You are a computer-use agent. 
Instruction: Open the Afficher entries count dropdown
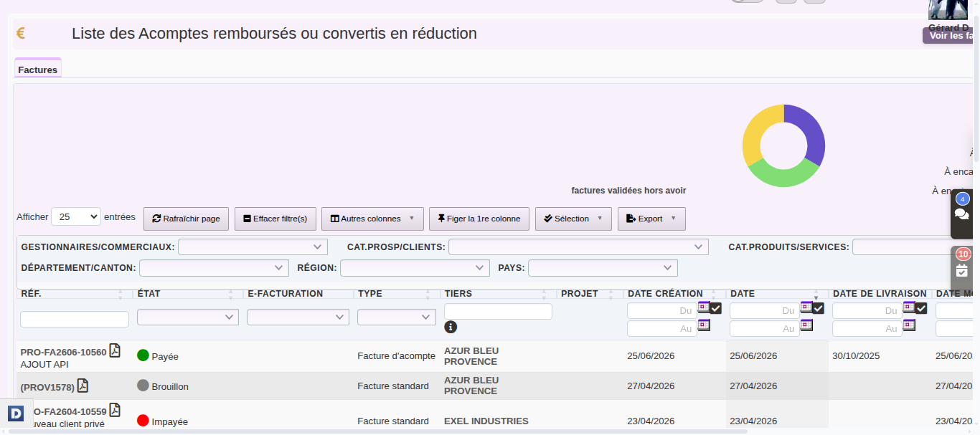click(76, 216)
